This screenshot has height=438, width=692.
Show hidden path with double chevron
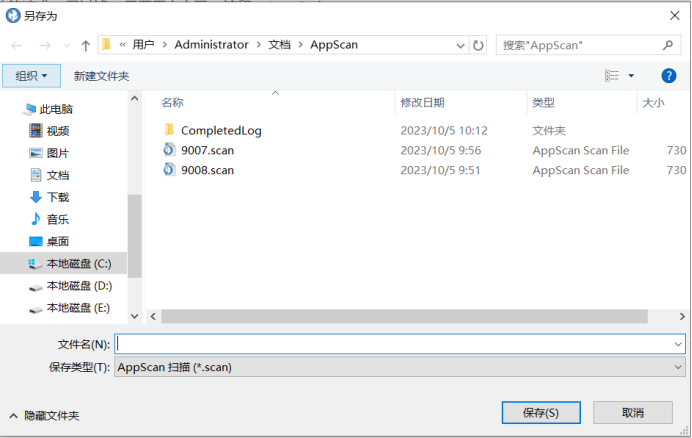point(122,45)
